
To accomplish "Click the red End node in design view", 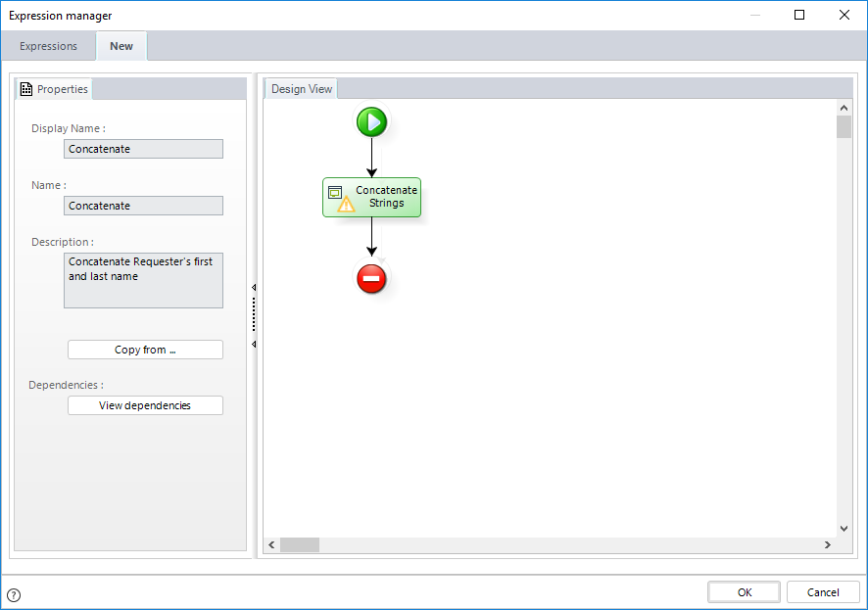I will click(371, 278).
